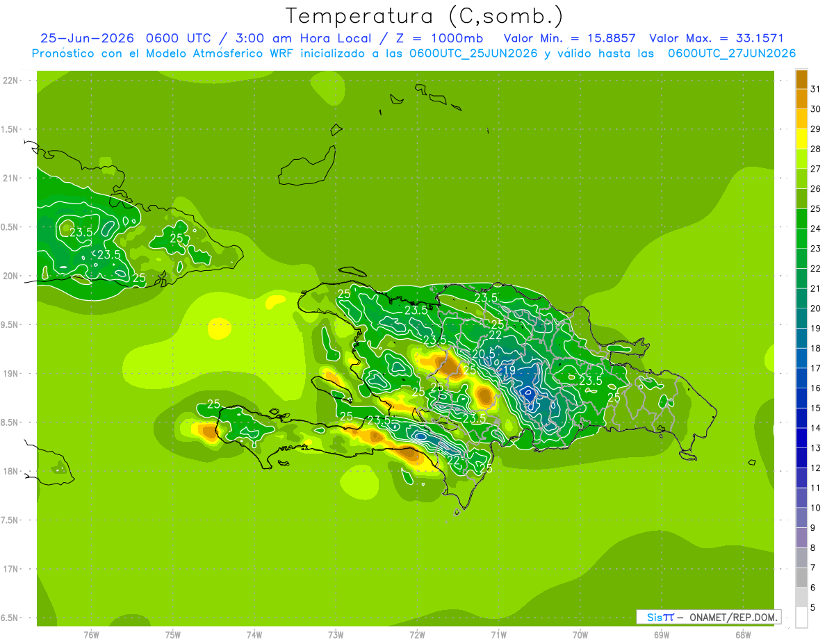Click the "6.5N" latitude axis label

point(10,618)
